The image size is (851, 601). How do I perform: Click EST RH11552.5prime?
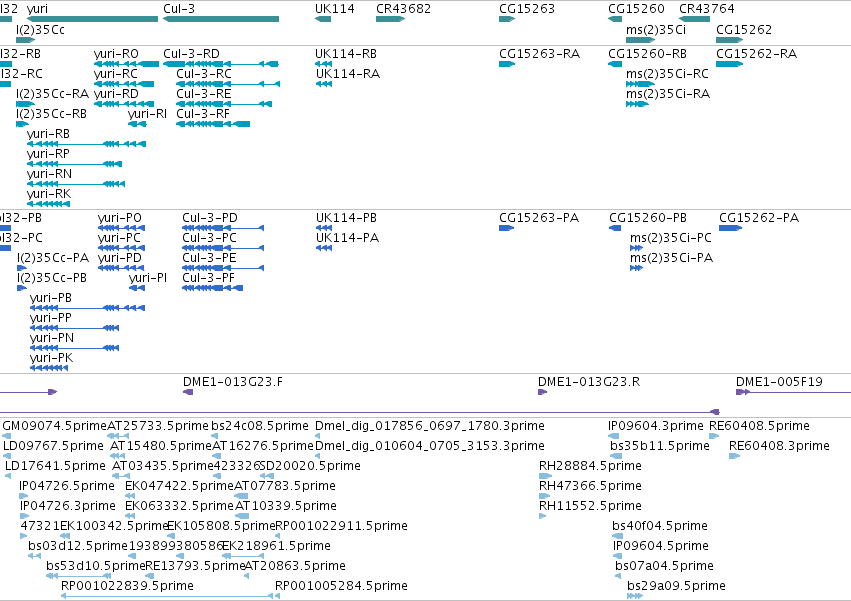point(542,516)
